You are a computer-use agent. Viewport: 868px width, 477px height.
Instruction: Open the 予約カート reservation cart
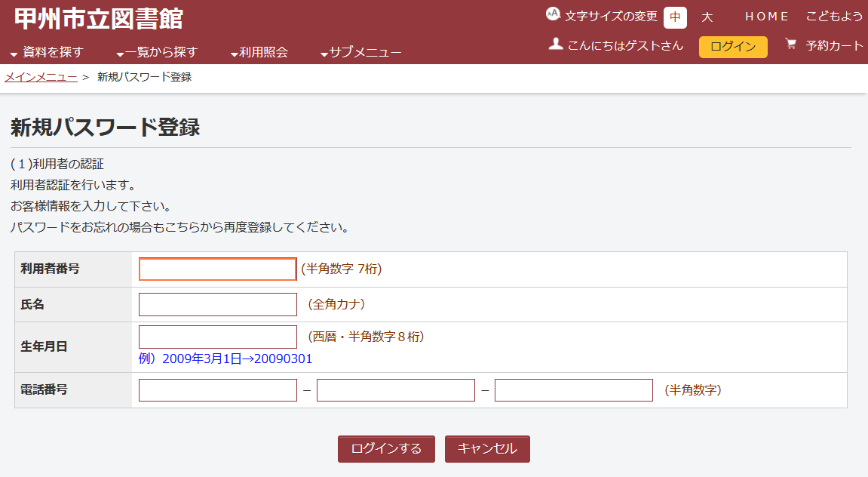[x=835, y=45]
